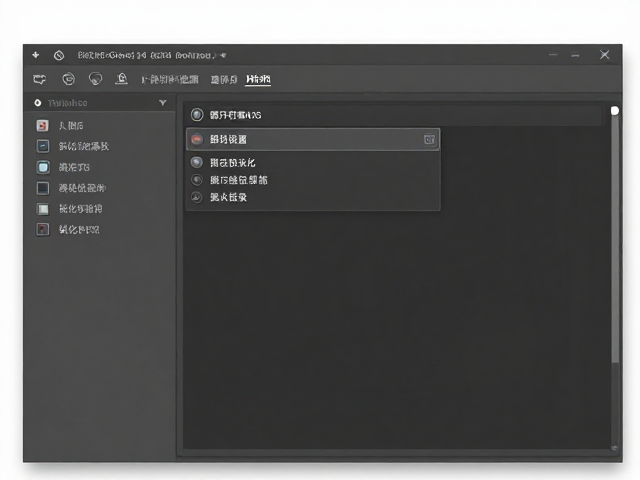Choose the list entry with the gray sphere icon
The width and height of the screenshot is (640, 480).
313,163
